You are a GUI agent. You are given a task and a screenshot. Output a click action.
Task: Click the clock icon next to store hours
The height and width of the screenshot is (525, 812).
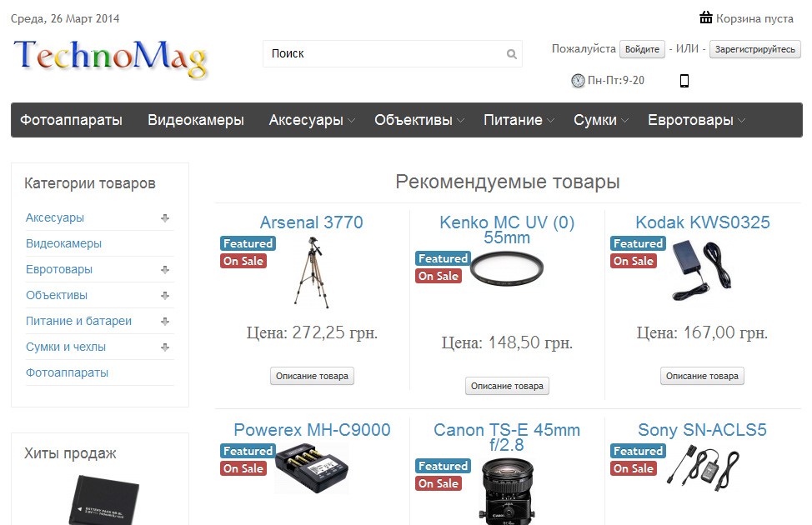(x=576, y=82)
